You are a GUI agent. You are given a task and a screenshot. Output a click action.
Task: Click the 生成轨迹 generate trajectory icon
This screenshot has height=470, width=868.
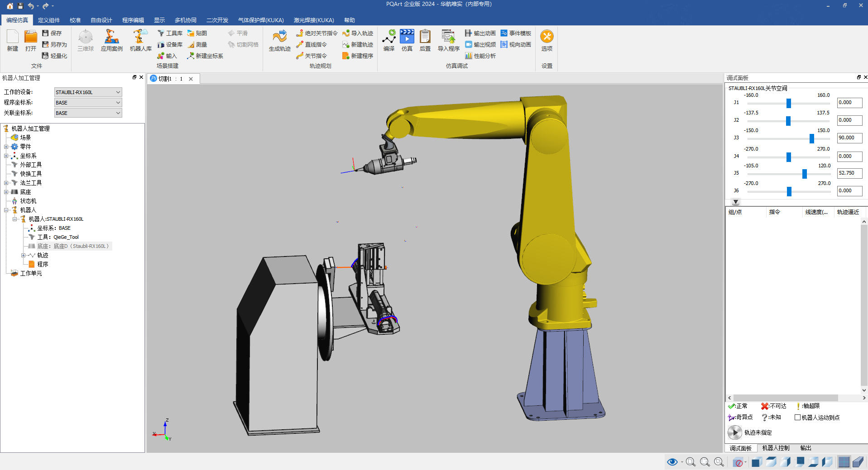pos(279,40)
